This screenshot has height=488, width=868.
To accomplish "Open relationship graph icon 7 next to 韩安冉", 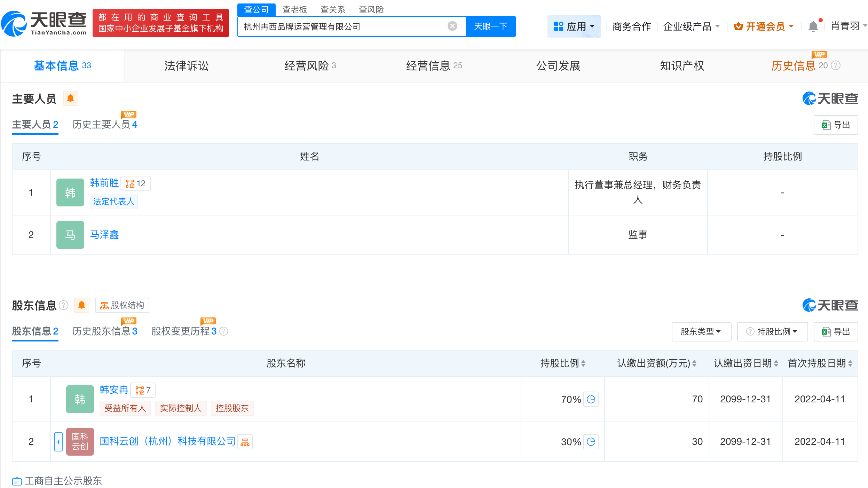I will click(143, 390).
